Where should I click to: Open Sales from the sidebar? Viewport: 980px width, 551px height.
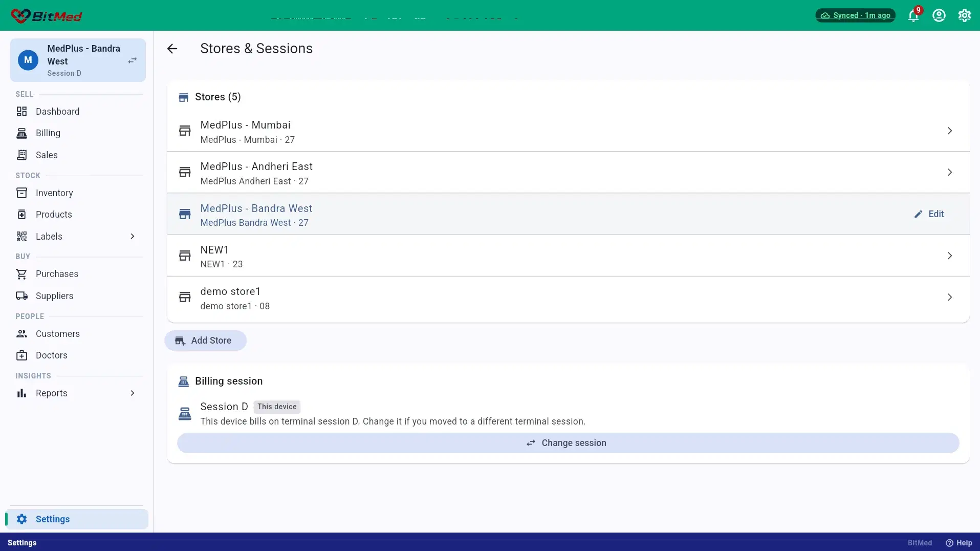click(x=77, y=155)
